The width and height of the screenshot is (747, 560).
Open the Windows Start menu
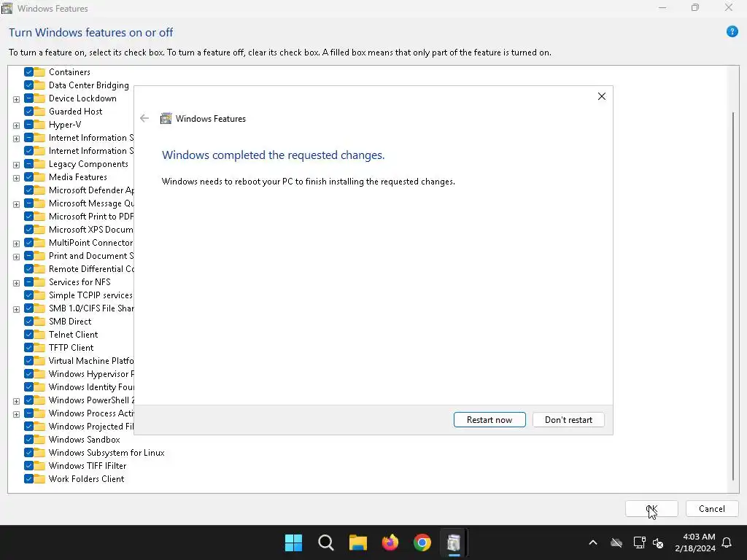click(293, 542)
